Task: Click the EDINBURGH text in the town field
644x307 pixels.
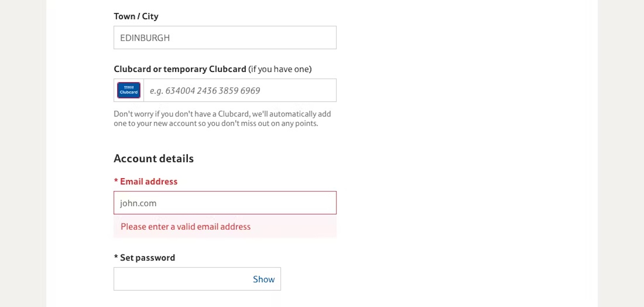Action: (x=145, y=38)
